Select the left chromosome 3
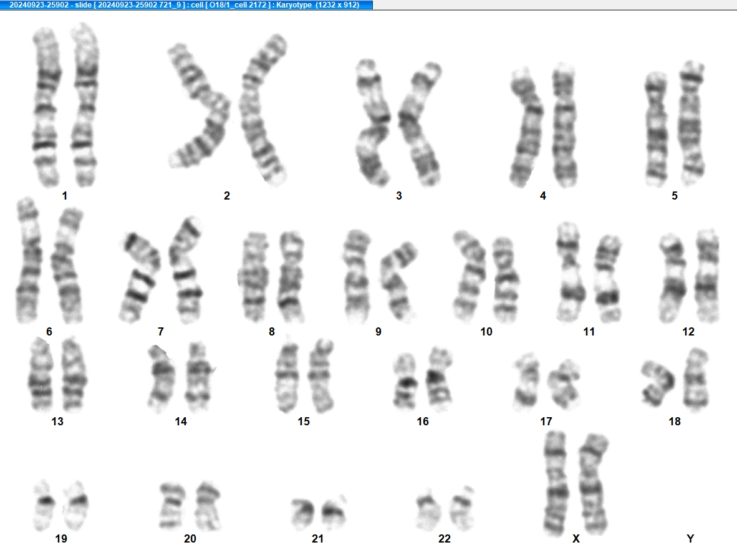The height and width of the screenshot is (560, 737). click(373, 122)
